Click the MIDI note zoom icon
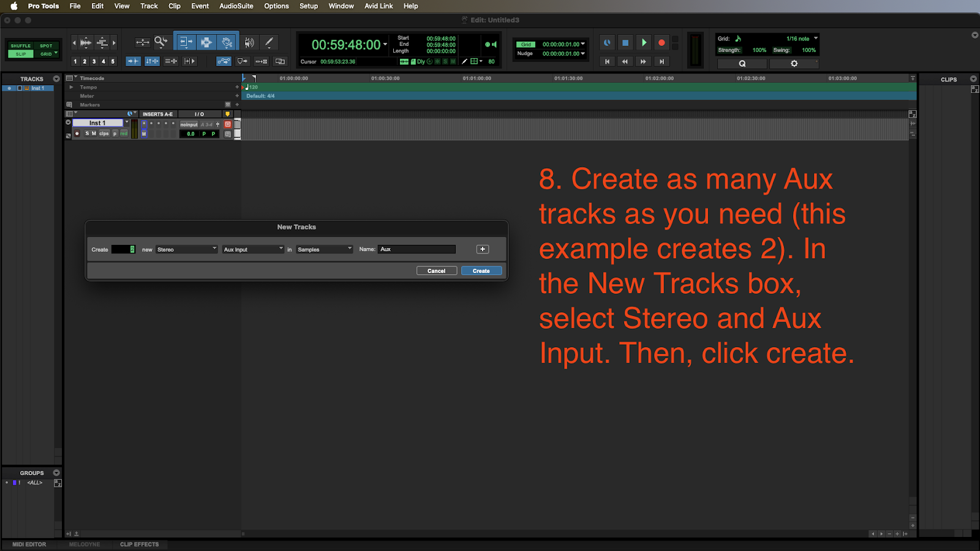 [102, 42]
